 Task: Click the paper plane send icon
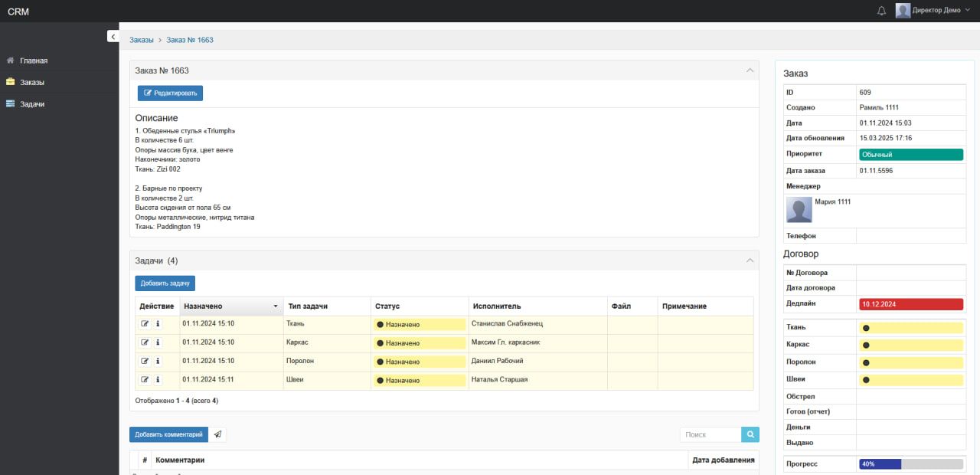tap(217, 434)
